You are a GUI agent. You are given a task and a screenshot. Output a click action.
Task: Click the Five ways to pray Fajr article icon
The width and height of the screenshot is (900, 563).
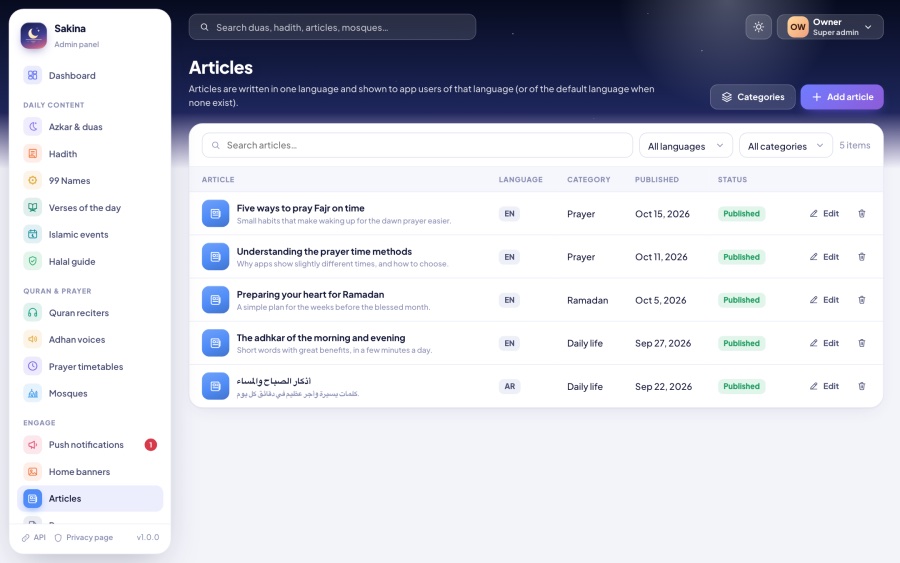[215, 213]
